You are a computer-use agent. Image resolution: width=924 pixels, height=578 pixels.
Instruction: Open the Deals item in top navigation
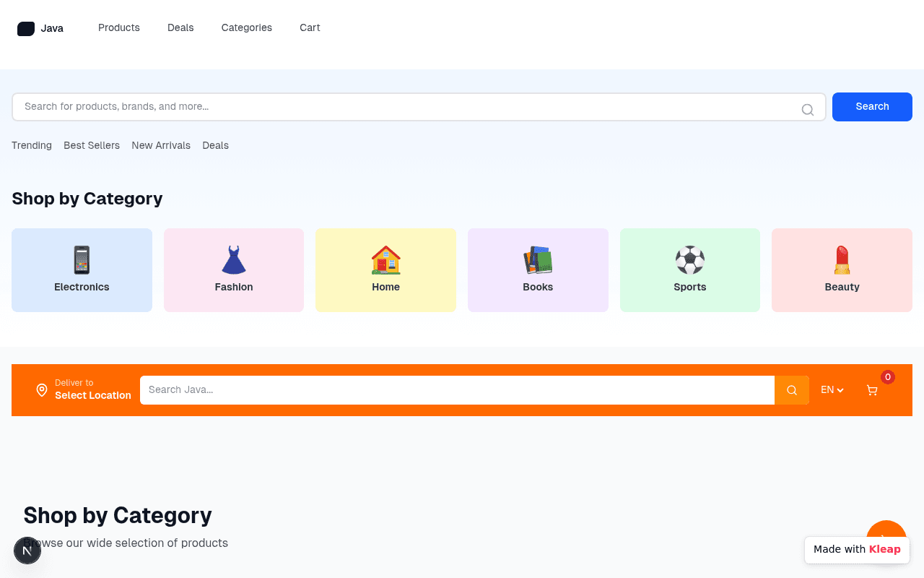tap(180, 27)
